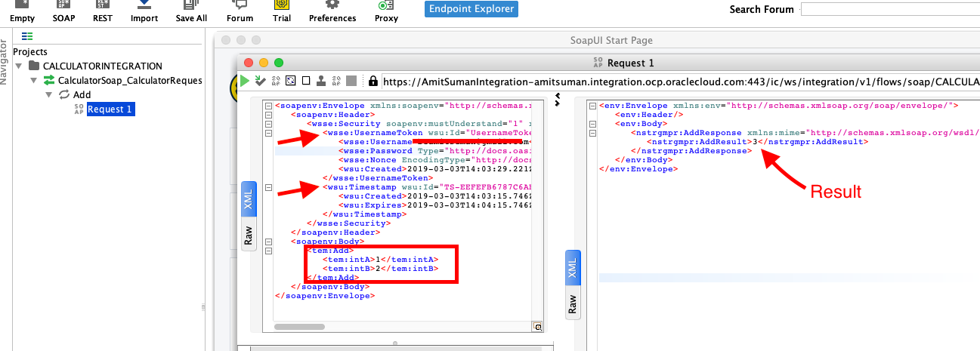Select the endpoint URL dropdown field

coord(680,81)
